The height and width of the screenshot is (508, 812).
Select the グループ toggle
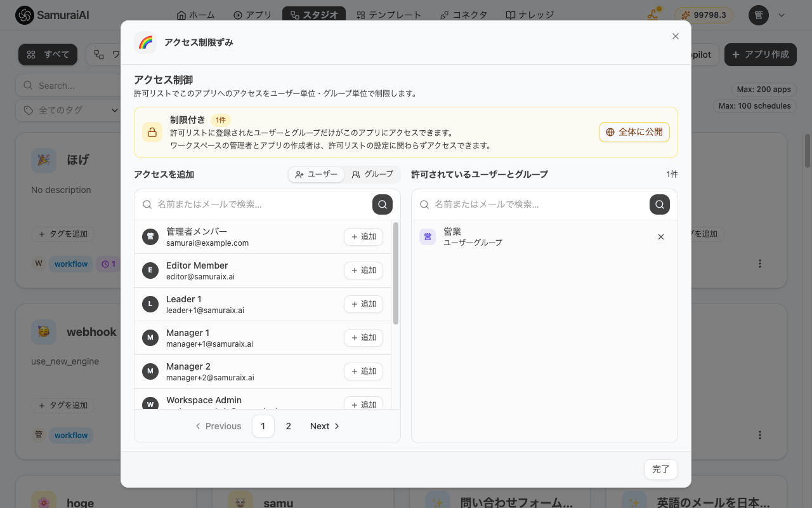373,174
